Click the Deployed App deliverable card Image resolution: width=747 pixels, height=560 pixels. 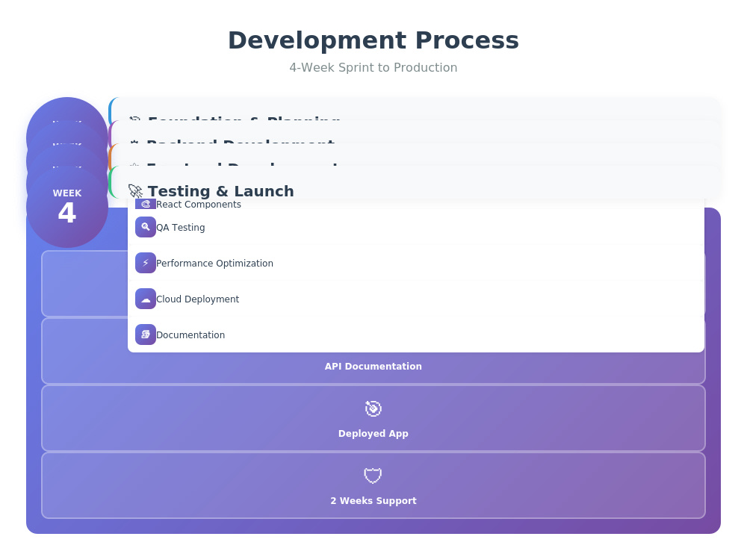(373, 418)
